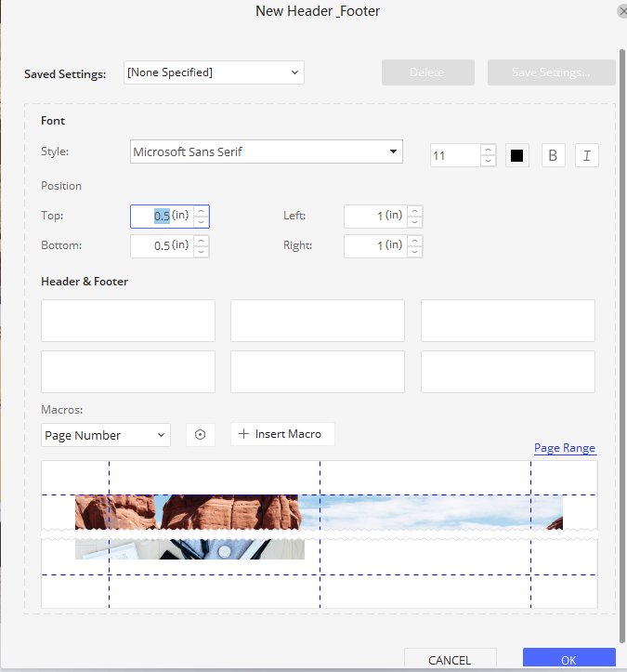Screen dimensions: 627x672
Task: Decrease Top margin value
Action: 201,222
